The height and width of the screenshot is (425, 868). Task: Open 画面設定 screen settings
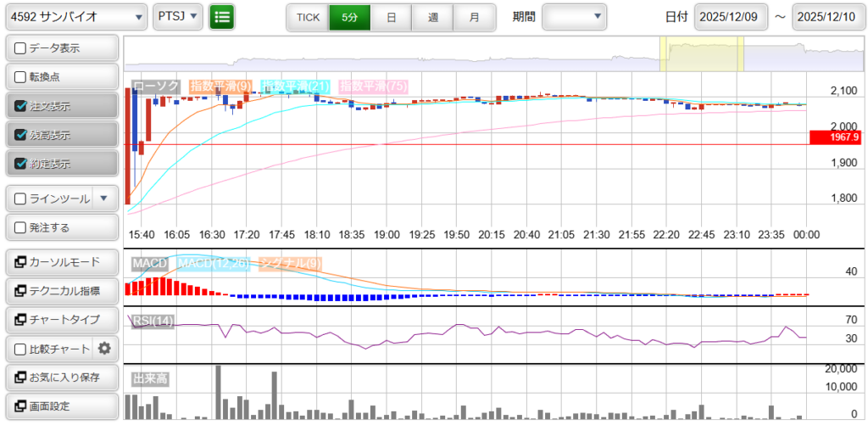[61, 405]
